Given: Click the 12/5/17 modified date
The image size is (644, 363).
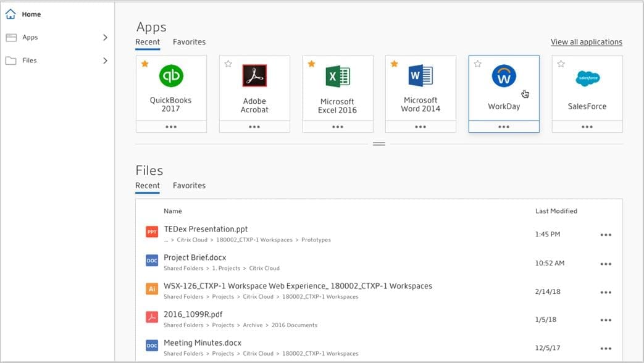Looking at the screenshot, I should pyautogui.click(x=548, y=348).
